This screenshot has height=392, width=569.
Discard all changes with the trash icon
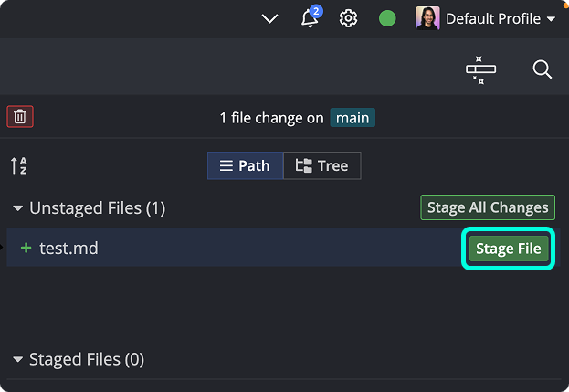pyautogui.click(x=20, y=117)
